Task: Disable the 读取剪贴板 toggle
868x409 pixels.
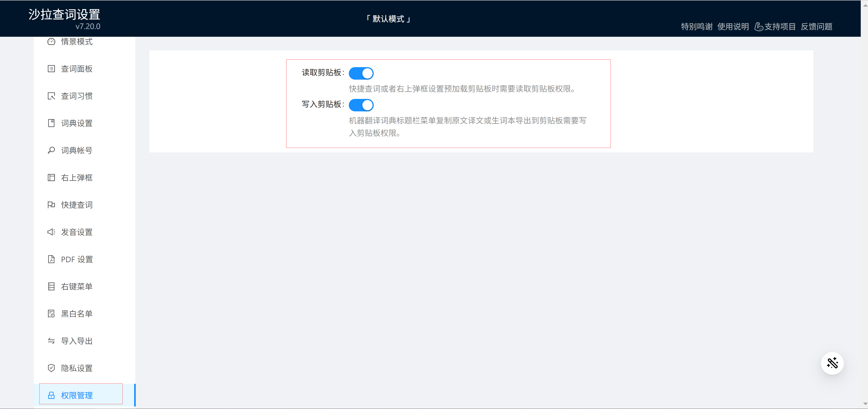Action: click(x=361, y=73)
